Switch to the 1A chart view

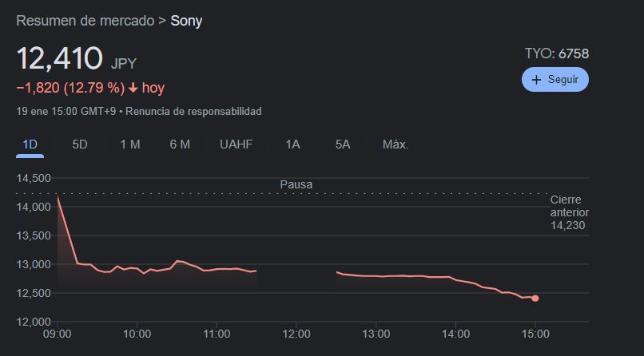click(x=293, y=144)
